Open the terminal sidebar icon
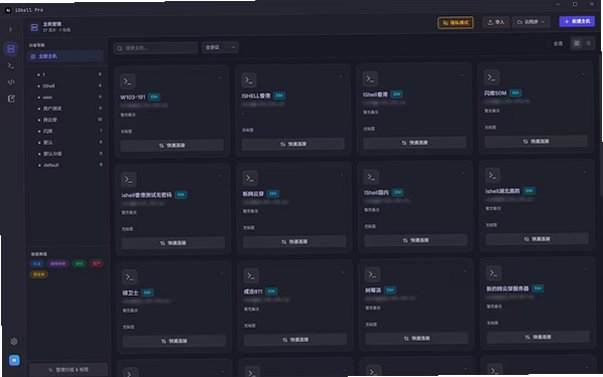603x377 pixels. tap(11, 66)
